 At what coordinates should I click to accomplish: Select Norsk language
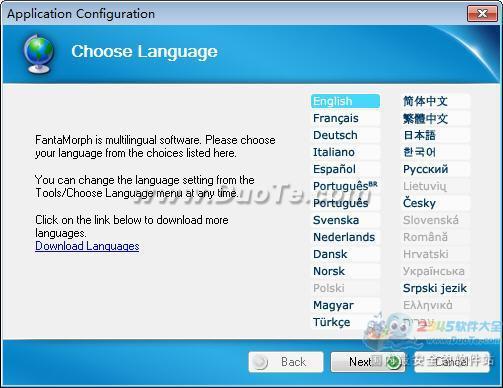[x=345, y=271]
